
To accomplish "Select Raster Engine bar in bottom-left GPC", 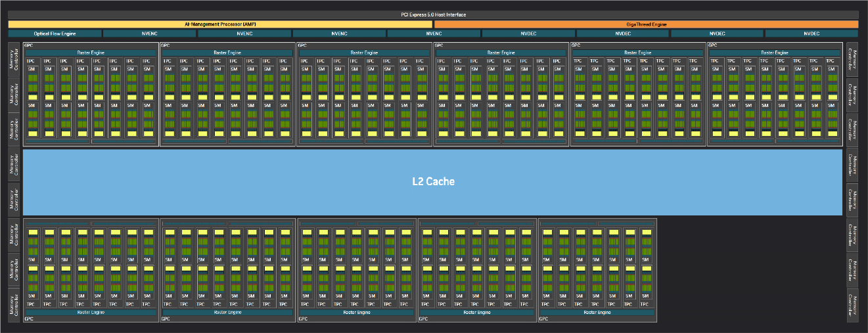I will coord(91,313).
